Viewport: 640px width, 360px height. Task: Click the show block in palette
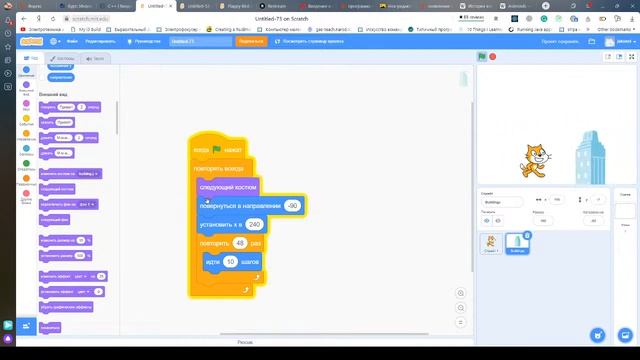50,328
